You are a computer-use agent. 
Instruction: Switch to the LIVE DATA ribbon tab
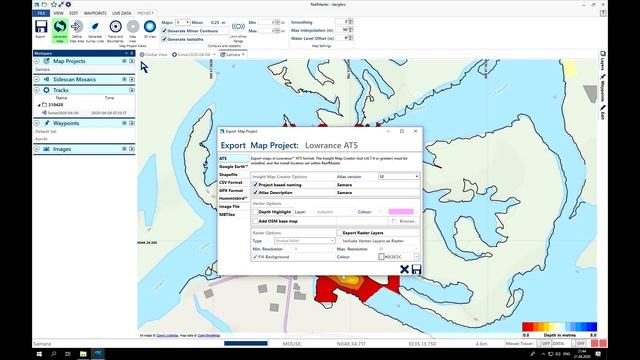pos(122,13)
